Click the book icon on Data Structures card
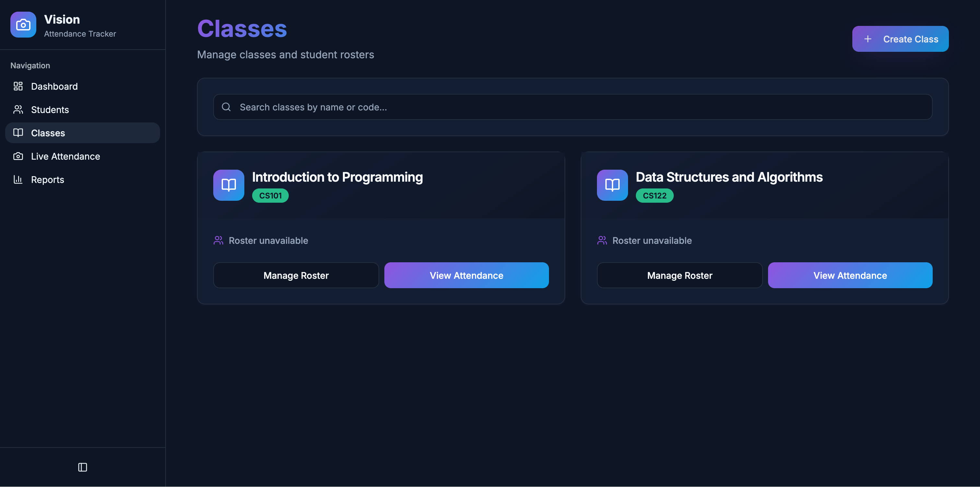 click(612, 185)
